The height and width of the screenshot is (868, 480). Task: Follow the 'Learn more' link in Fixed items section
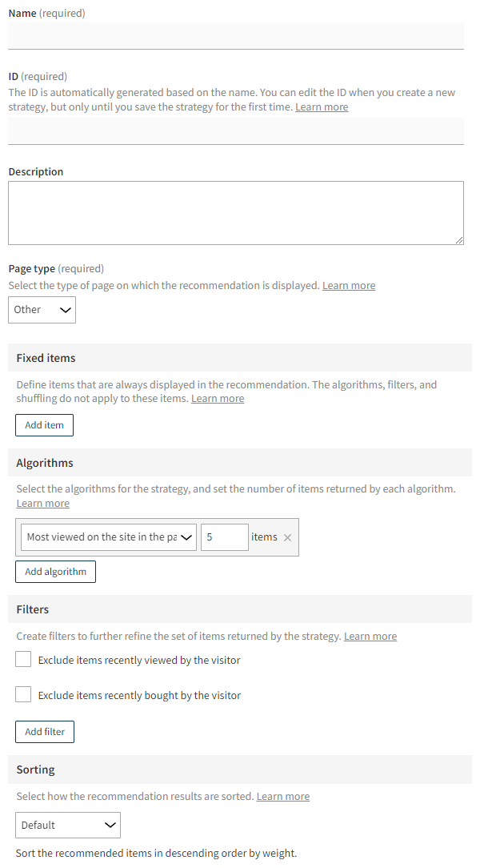(217, 398)
